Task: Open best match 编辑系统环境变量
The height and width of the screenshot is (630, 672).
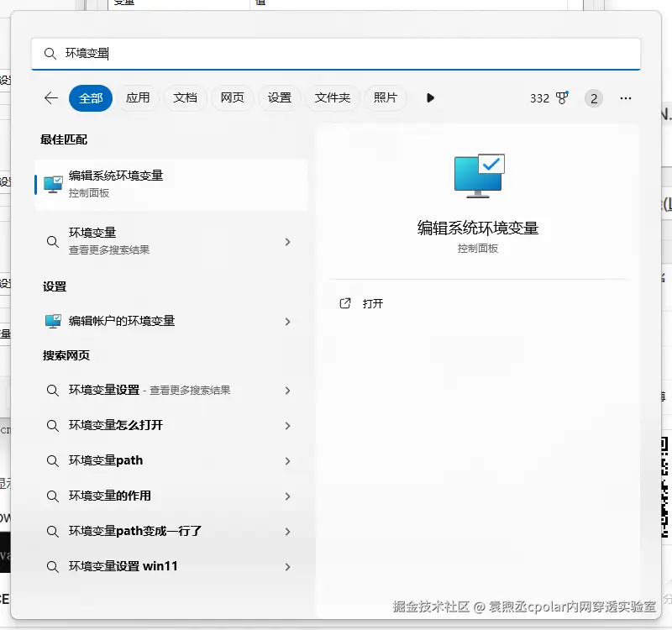Action: [171, 185]
